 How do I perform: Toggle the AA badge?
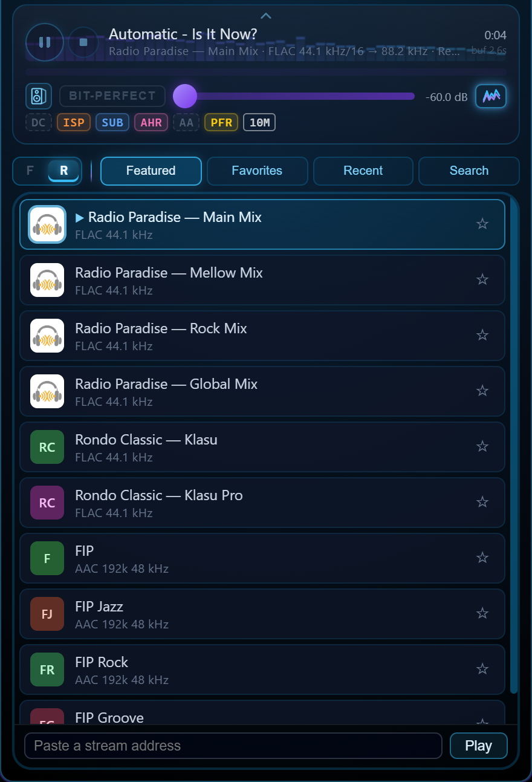click(186, 123)
